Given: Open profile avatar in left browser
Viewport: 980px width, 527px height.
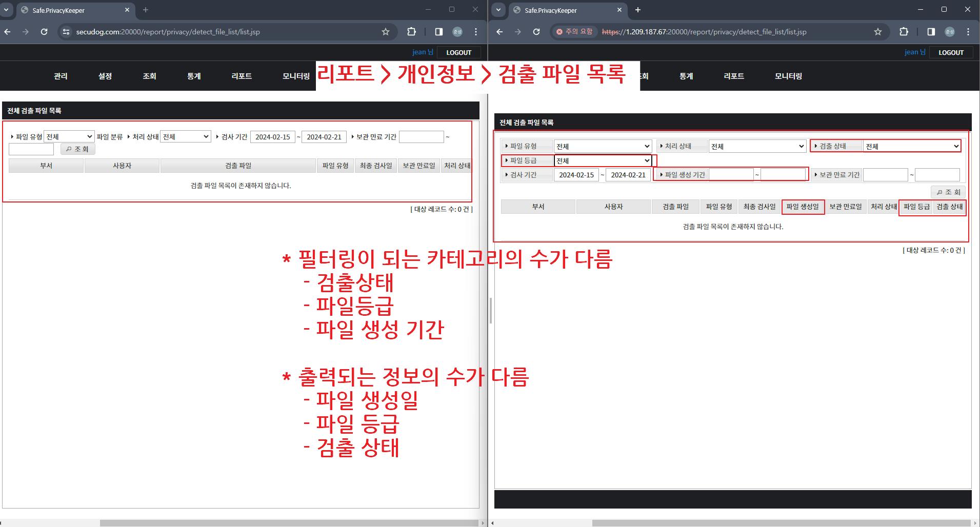Looking at the screenshot, I should pos(457,32).
